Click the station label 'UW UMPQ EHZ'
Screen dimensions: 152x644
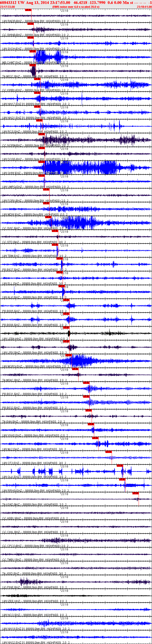coord(12,187)
